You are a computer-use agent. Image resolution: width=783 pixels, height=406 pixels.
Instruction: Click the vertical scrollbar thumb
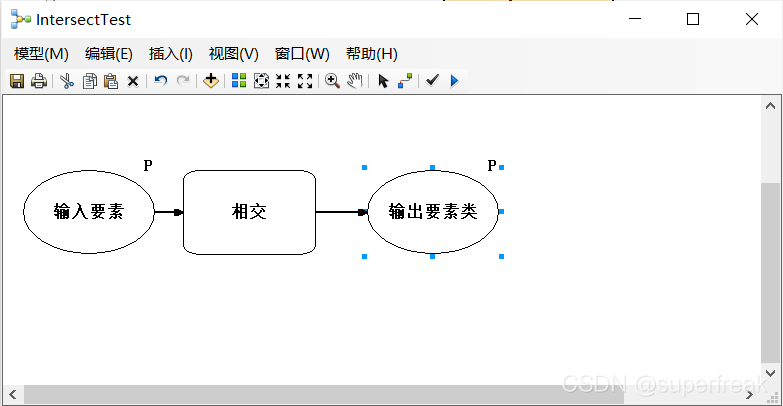pyautogui.click(x=771, y=273)
